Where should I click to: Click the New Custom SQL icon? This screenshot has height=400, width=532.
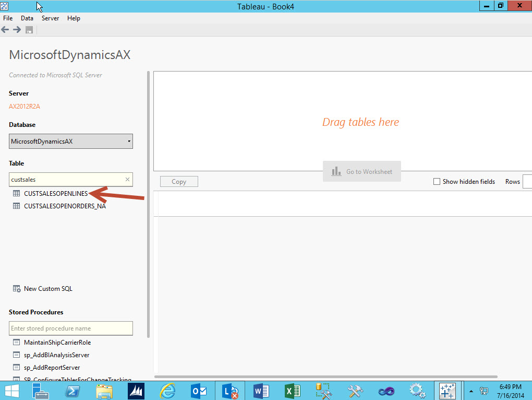[x=17, y=289]
